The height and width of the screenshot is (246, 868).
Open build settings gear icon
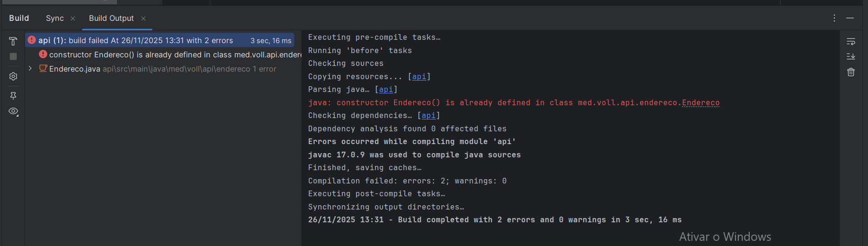13,76
